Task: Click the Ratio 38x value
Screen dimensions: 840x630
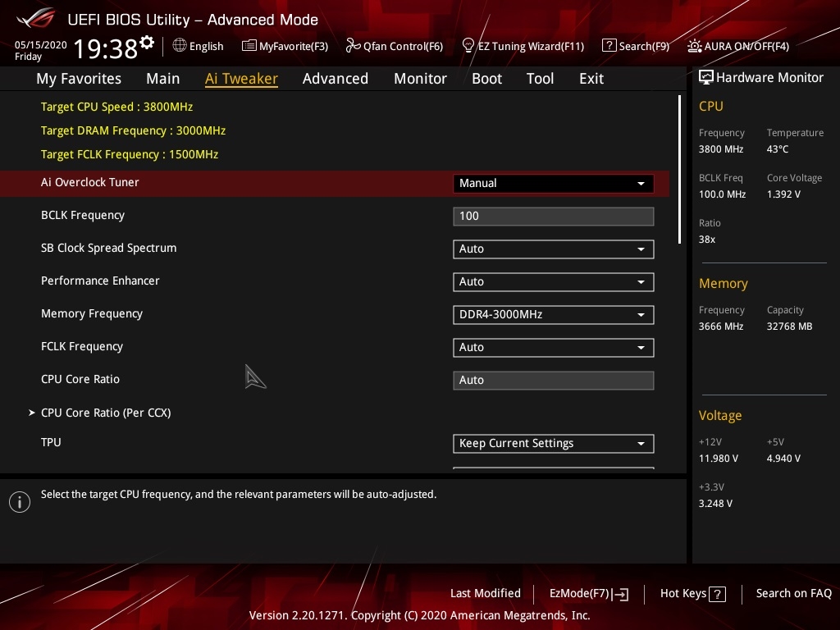Action: (706, 240)
